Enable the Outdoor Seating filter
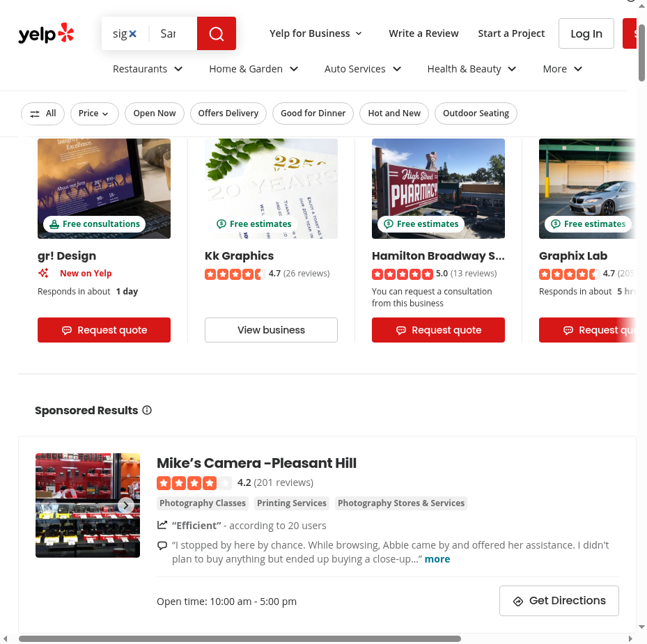The height and width of the screenshot is (644, 647). tap(476, 113)
